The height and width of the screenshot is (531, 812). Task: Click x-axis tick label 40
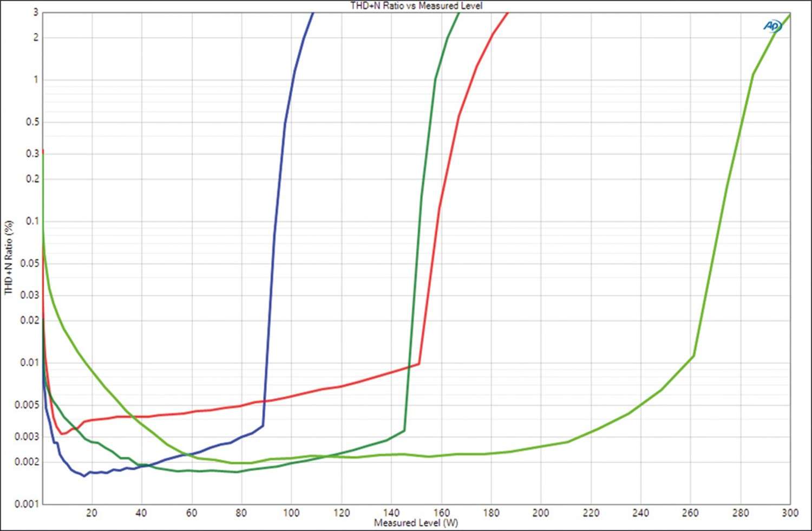click(x=141, y=513)
